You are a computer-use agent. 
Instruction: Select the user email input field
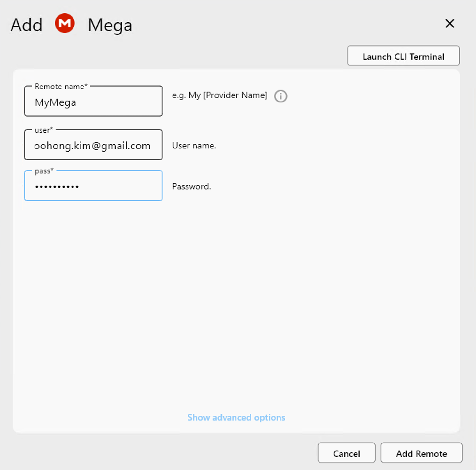[x=93, y=145]
